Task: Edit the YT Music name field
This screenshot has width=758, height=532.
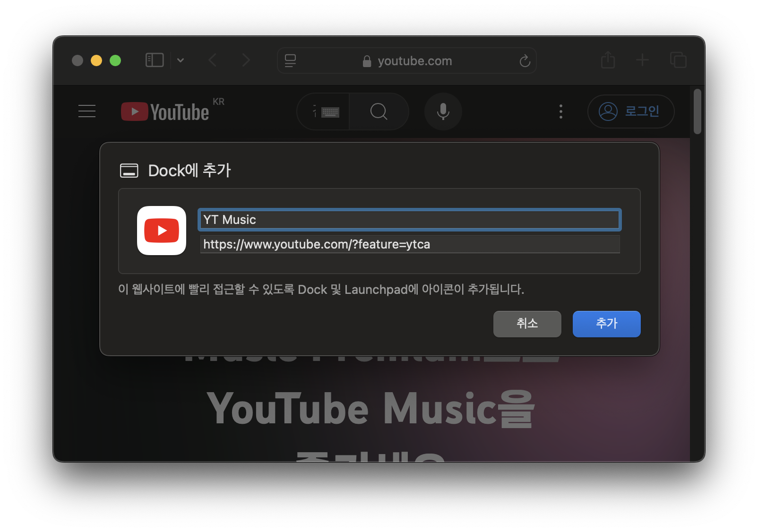Action: pyautogui.click(x=410, y=220)
